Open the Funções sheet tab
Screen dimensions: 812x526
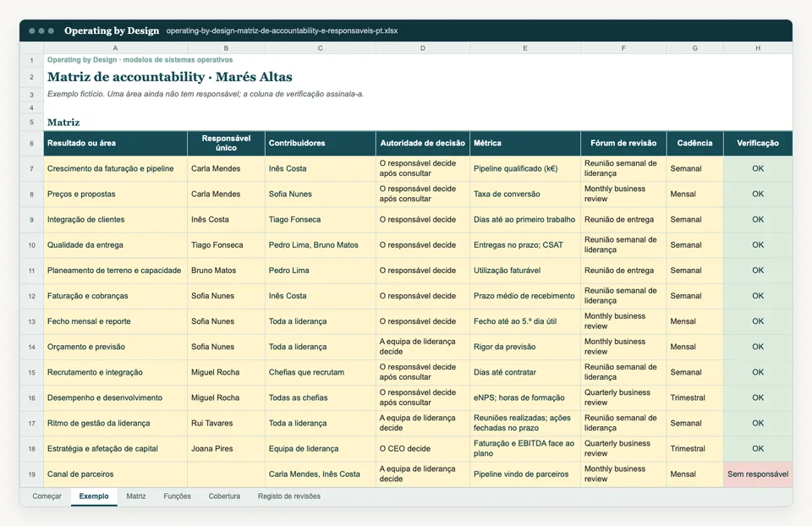pyautogui.click(x=177, y=496)
